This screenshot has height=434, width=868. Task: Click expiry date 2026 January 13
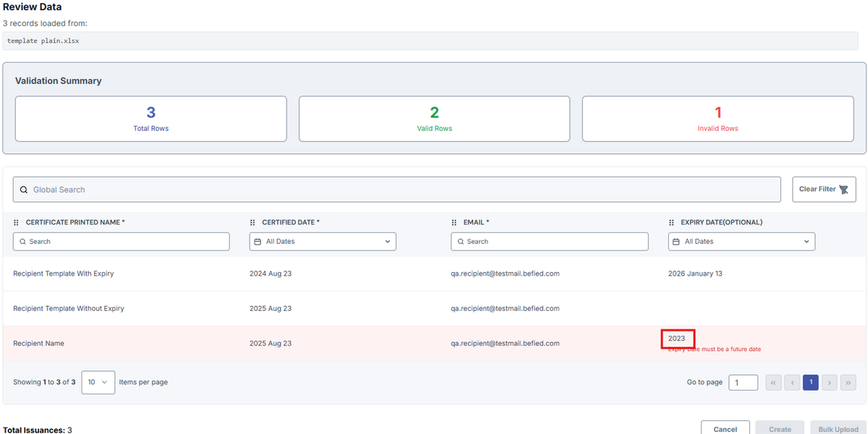tap(695, 274)
